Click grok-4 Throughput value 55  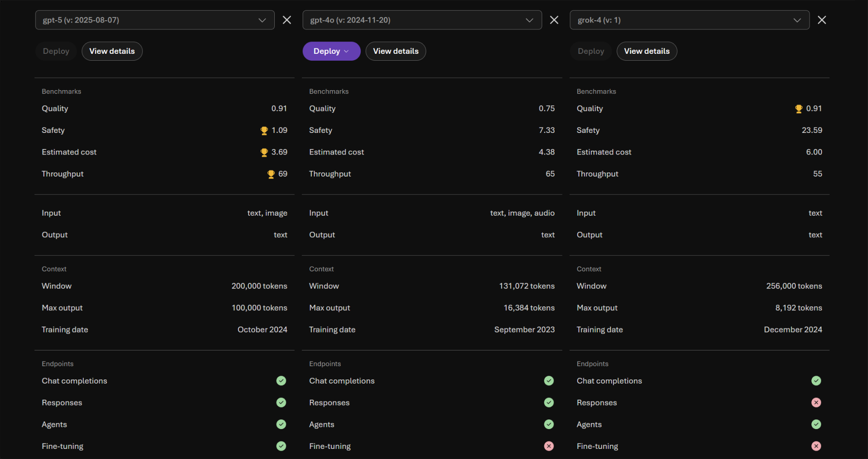(817, 174)
